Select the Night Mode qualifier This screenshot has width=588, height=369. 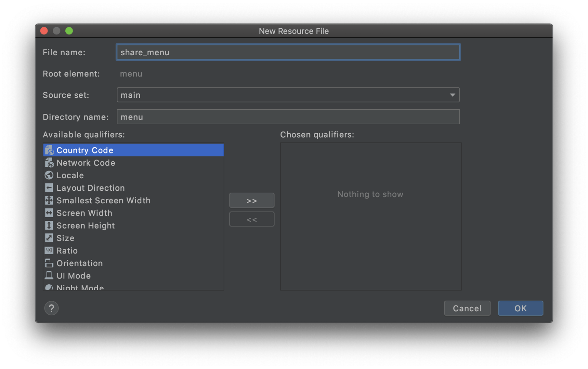(x=133, y=286)
